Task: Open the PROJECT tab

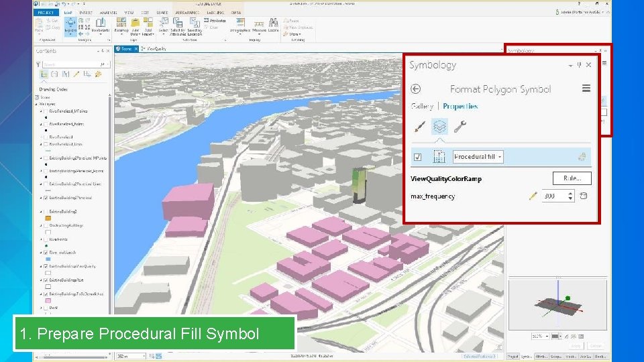Action: click(46, 13)
